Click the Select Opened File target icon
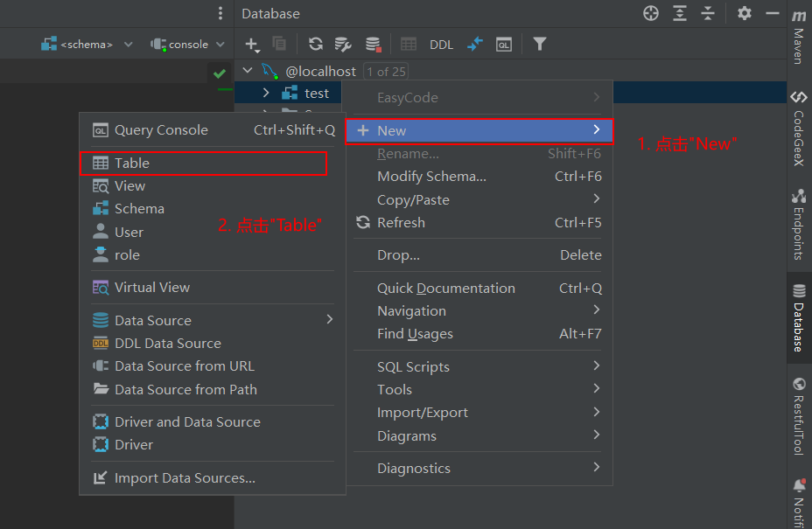812x529 pixels. (651, 13)
